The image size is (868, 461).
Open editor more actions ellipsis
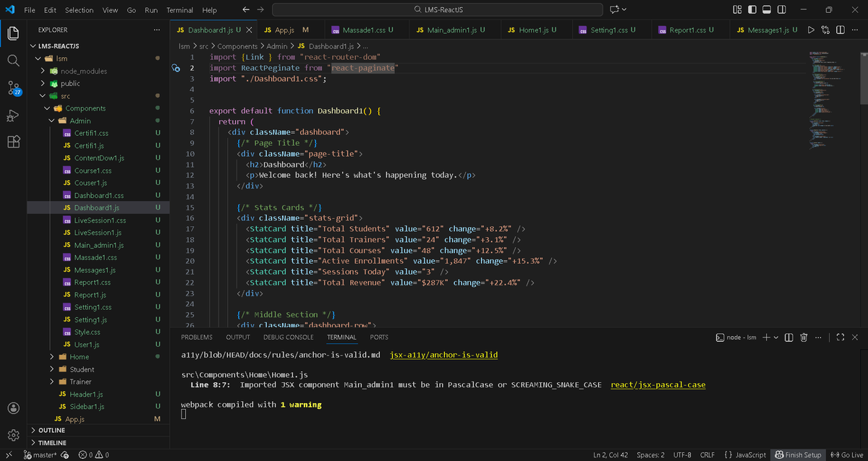click(x=854, y=30)
